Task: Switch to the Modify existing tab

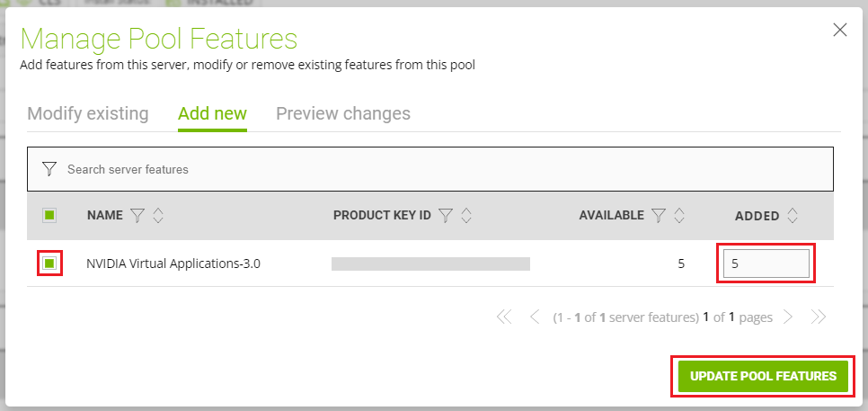Action: pos(88,114)
